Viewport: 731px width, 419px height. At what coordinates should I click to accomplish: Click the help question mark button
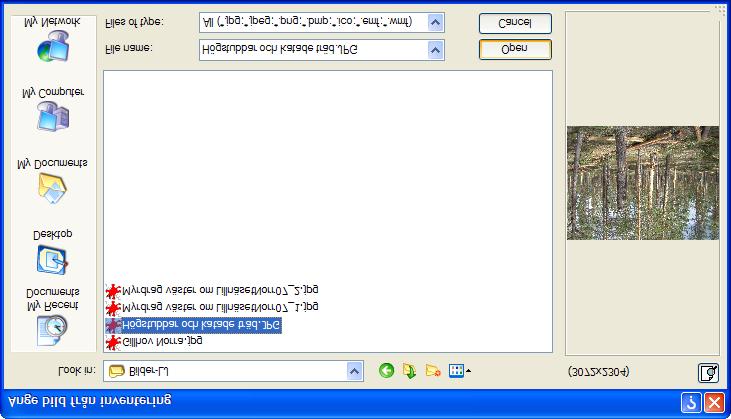click(x=691, y=402)
